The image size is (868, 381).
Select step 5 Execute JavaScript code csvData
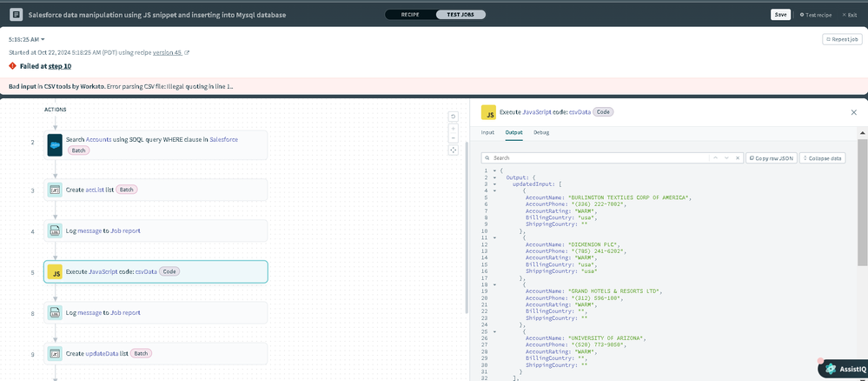click(x=156, y=271)
